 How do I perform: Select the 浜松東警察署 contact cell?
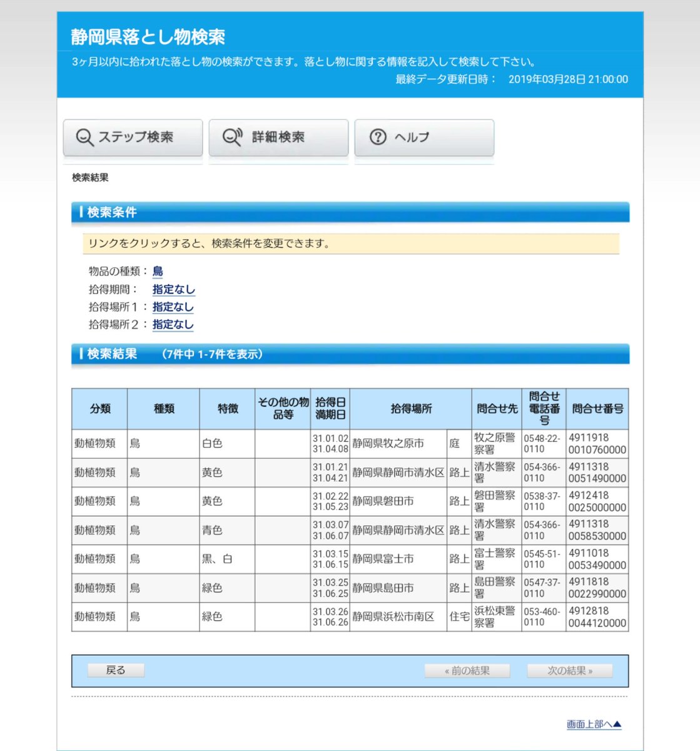[x=497, y=616]
